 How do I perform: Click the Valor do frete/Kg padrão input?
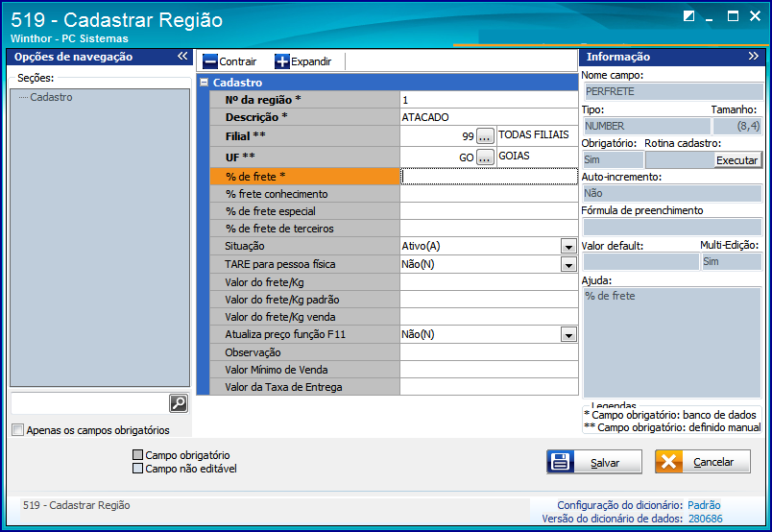[x=489, y=300]
